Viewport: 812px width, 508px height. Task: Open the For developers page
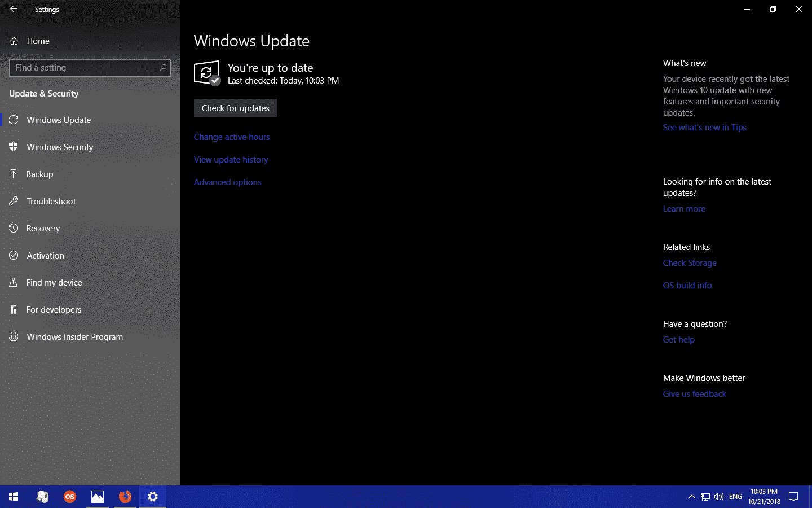(x=90, y=309)
